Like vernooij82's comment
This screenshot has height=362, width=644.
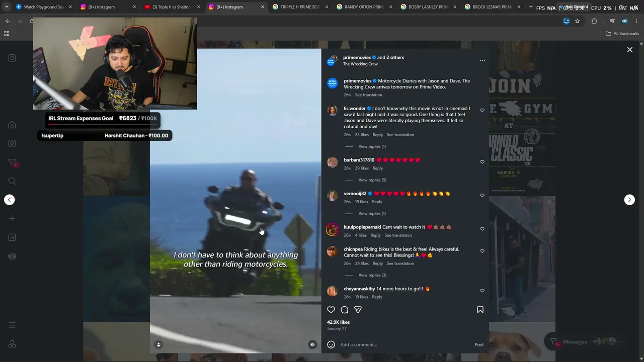point(482,195)
